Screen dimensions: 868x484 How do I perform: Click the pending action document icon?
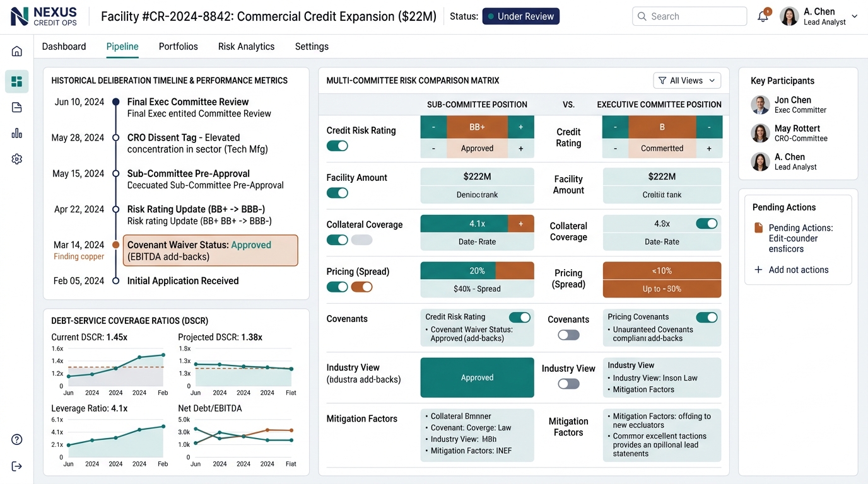(x=758, y=228)
